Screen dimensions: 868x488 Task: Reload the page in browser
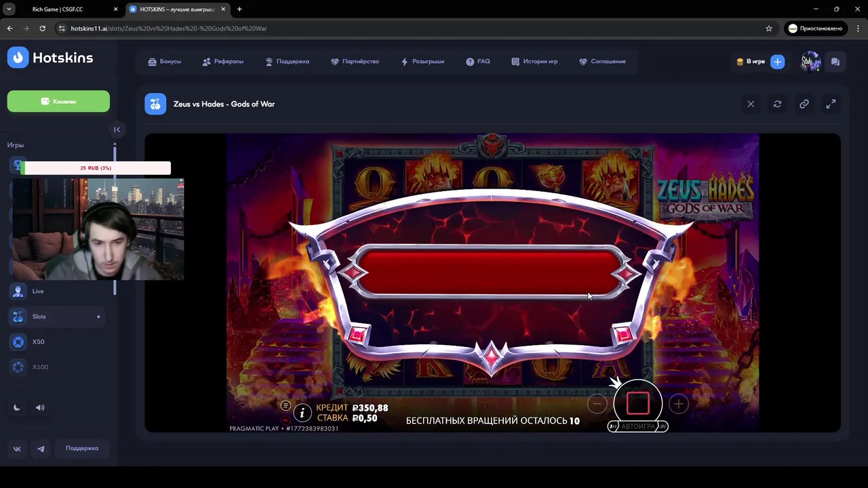42,28
